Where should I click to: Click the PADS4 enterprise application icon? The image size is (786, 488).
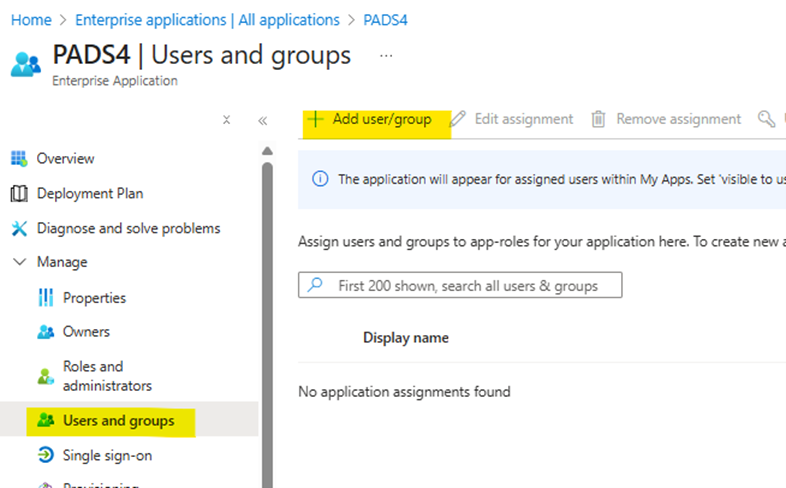(26, 65)
